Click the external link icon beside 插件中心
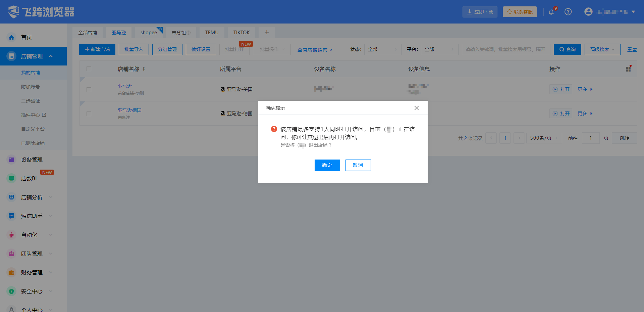Viewport: 644px width, 312px height. pos(44,115)
